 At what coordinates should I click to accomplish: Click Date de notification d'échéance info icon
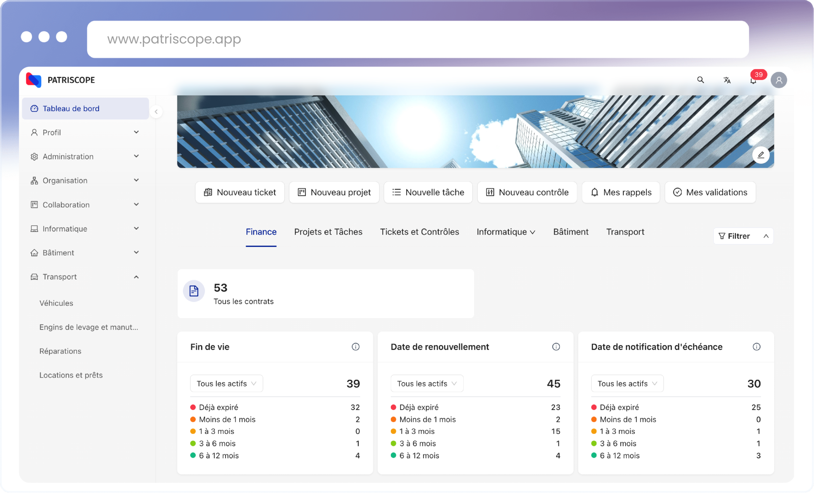click(x=757, y=347)
